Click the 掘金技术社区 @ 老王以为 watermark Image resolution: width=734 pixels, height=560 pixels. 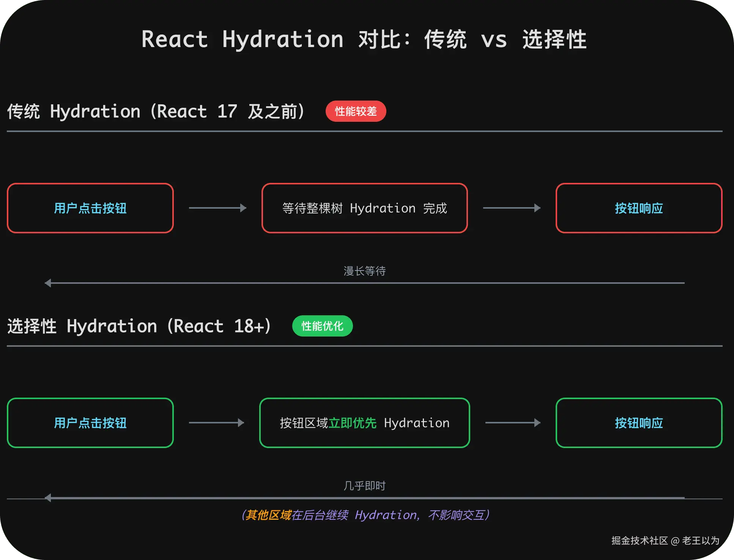(665, 541)
